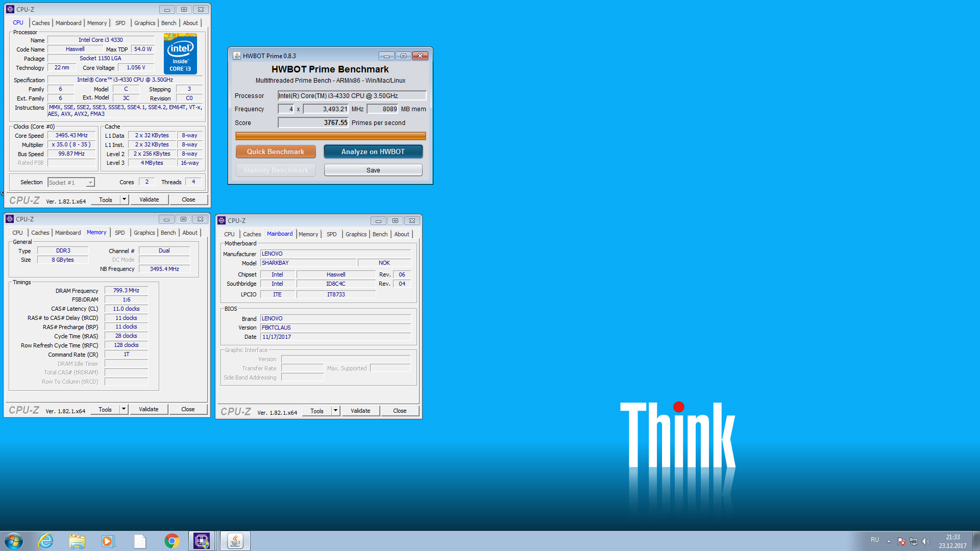Click Close in the Memory window
The image size is (980, 551).
point(188,409)
